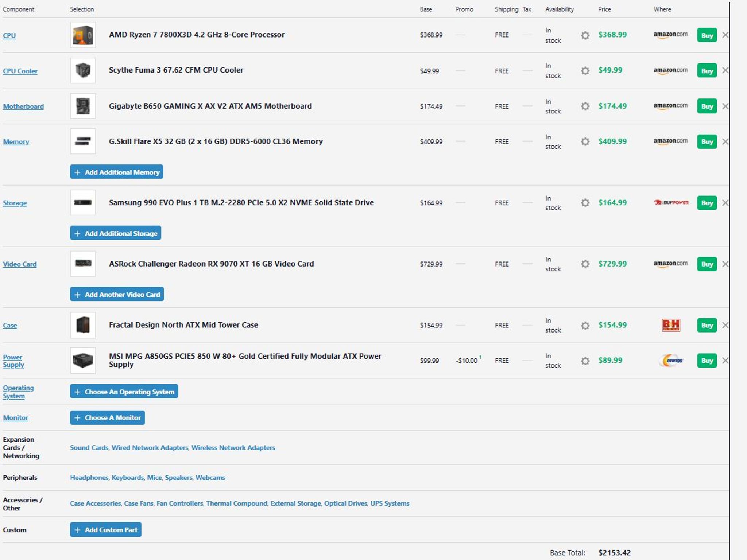Screen dimensions: 747x560
Task: Click iBuyPower logo in Storage row
Action: 671,202
